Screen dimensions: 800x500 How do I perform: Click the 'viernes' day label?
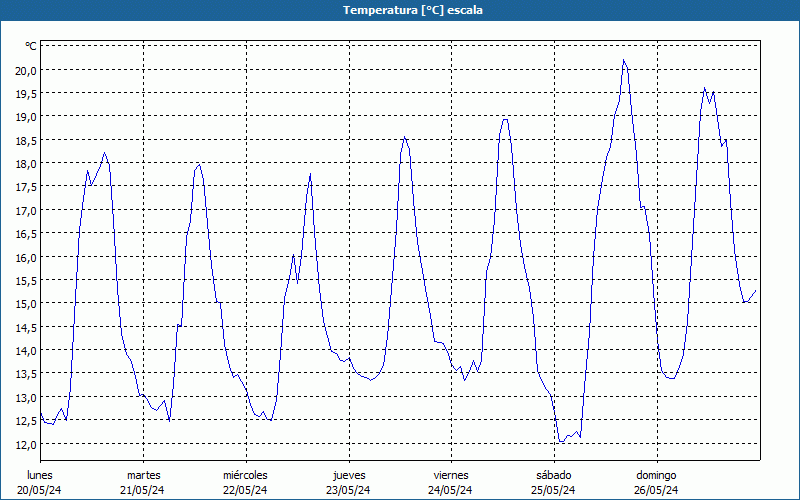451,476
